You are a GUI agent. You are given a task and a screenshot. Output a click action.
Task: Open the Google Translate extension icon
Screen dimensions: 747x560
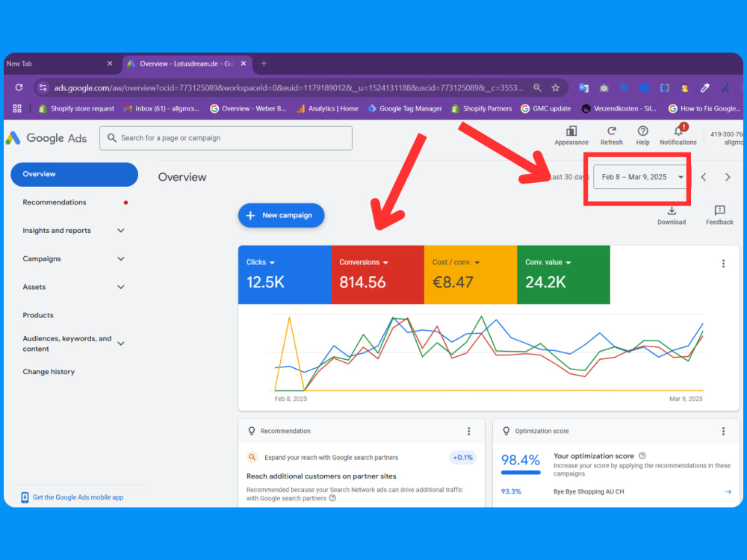(x=583, y=87)
